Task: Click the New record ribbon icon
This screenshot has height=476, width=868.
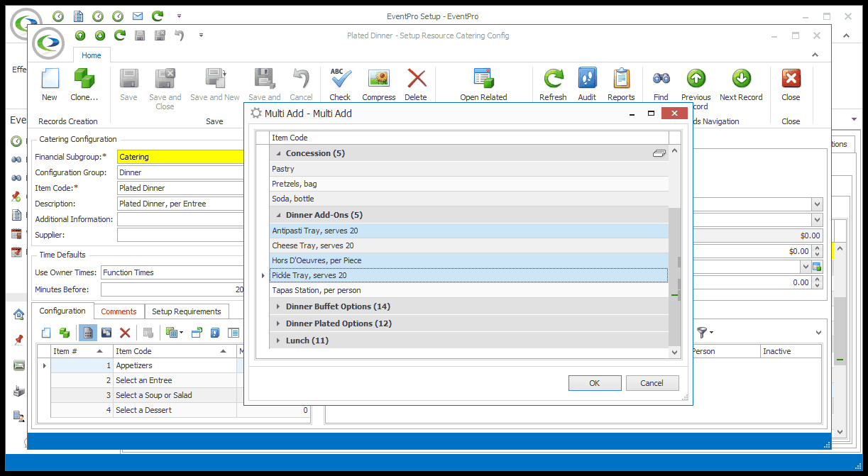Action: 50,79
